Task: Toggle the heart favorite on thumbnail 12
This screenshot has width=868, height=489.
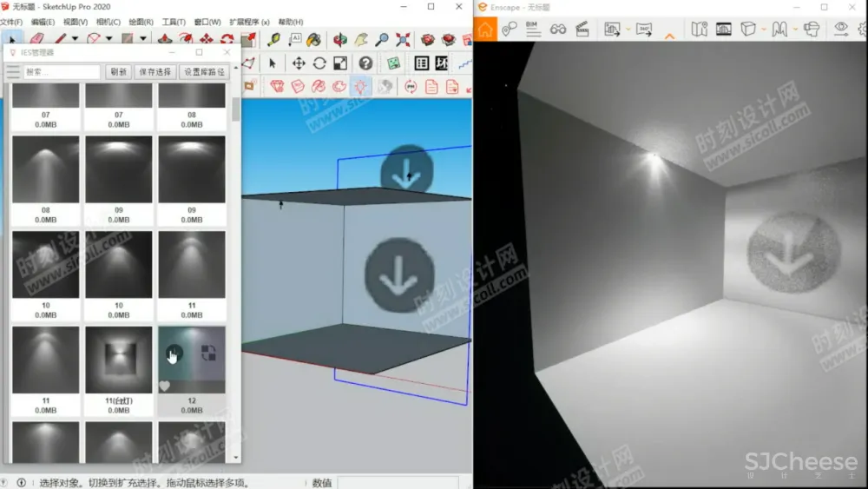Action: point(165,386)
